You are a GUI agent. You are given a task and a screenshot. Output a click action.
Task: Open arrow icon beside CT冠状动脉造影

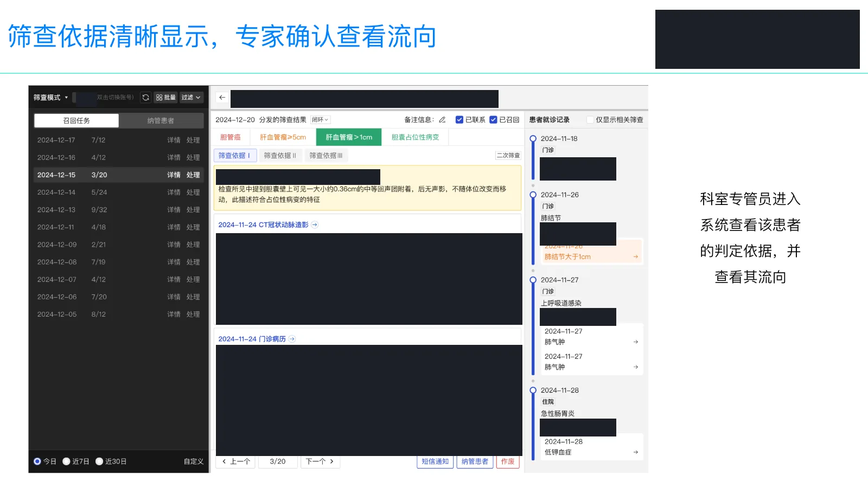pos(315,225)
